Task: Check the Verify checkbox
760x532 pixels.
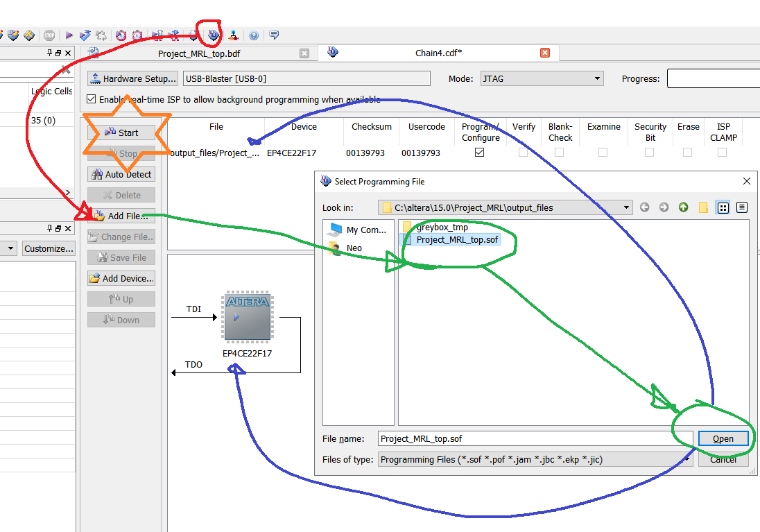Action: [523, 153]
